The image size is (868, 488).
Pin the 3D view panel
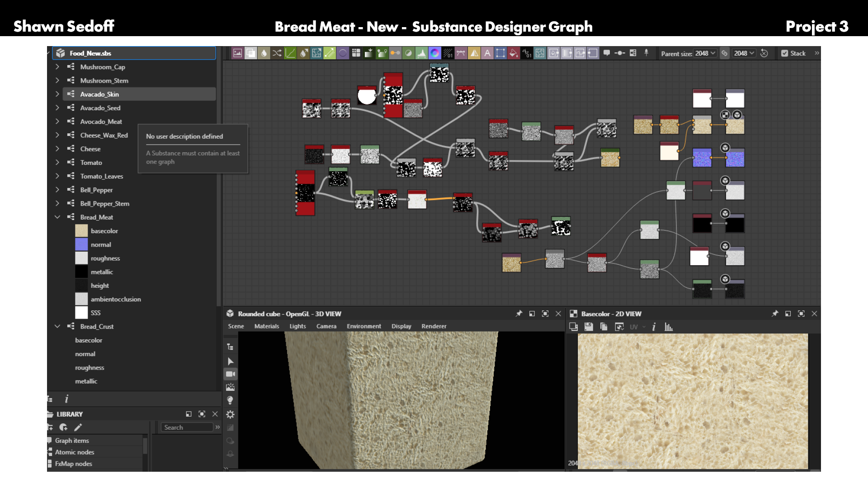pyautogui.click(x=519, y=314)
